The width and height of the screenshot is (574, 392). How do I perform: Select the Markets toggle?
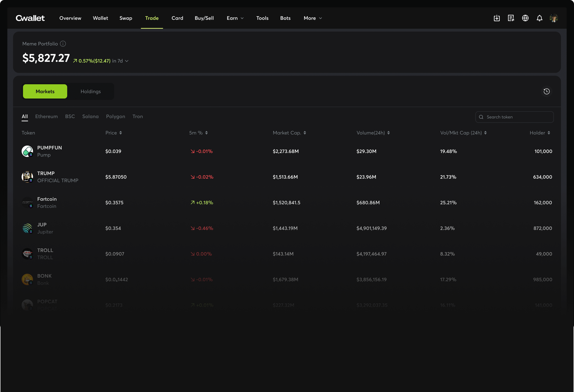[x=45, y=91]
